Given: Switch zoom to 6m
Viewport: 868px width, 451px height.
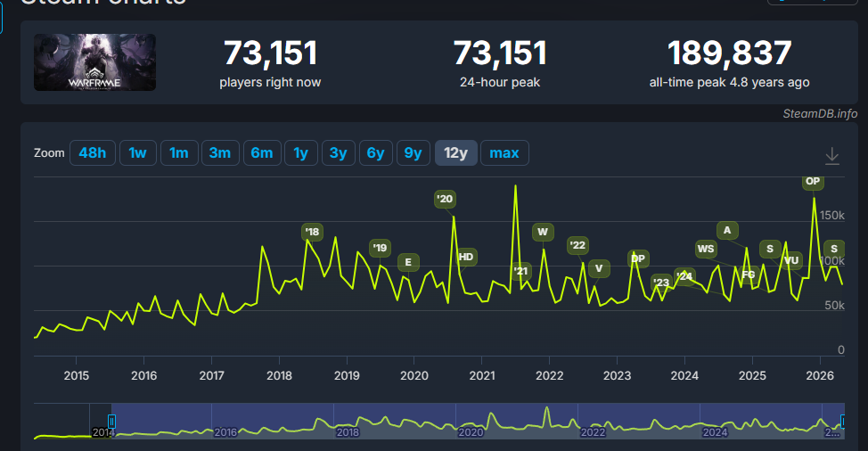Looking at the screenshot, I should [x=262, y=152].
